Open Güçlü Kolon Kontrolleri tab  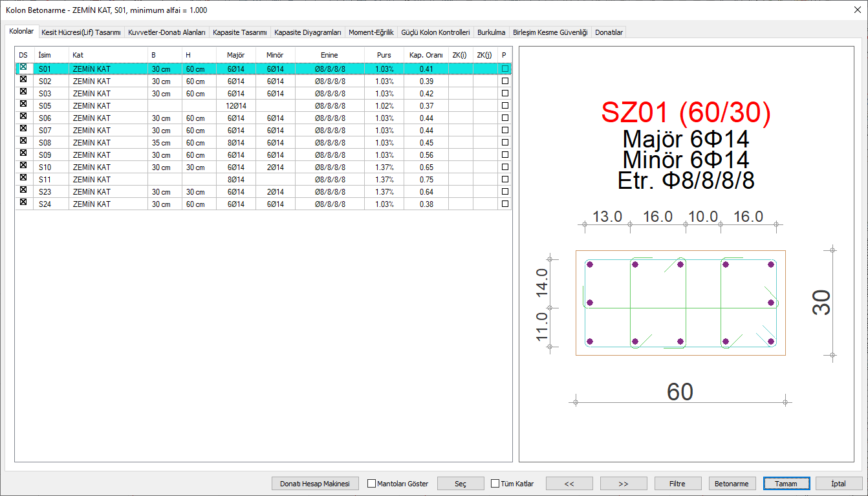pyautogui.click(x=435, y=32)
